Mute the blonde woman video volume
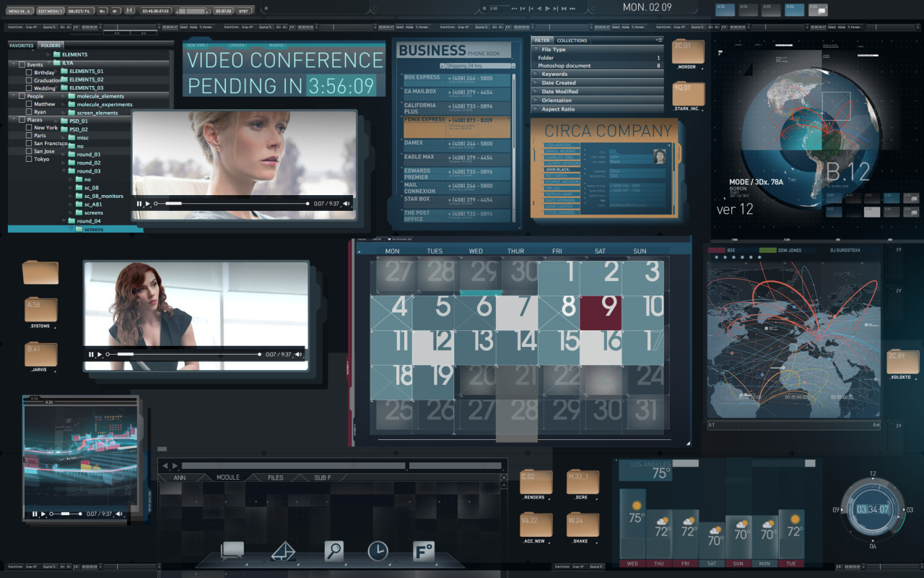This screenshot has width=924, height=578. (x=346, y=204)
